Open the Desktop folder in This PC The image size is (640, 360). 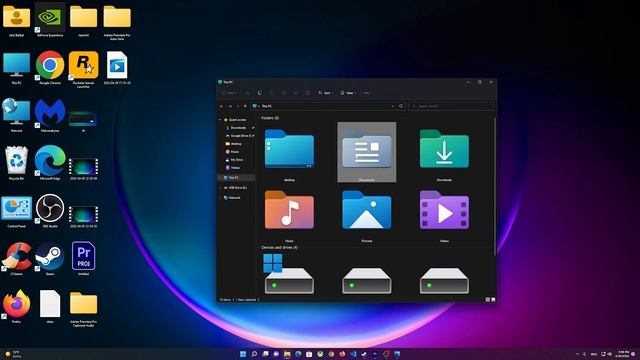point(289,149)
